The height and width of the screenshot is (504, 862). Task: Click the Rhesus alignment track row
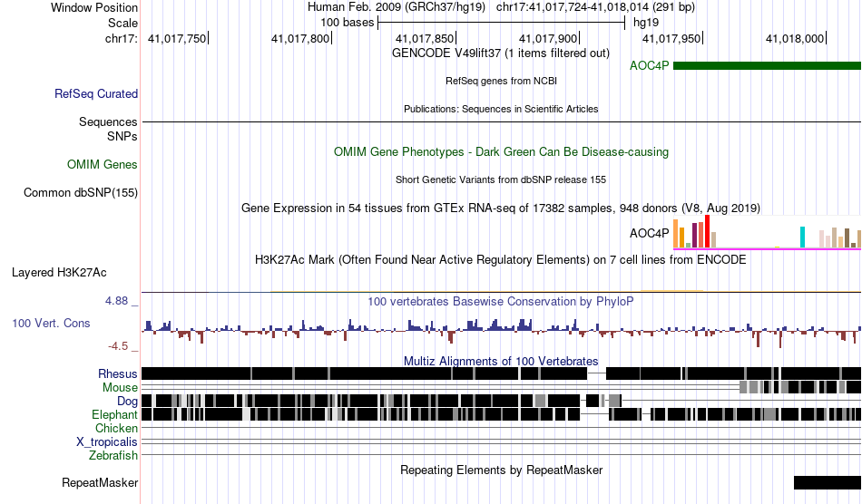502,373
